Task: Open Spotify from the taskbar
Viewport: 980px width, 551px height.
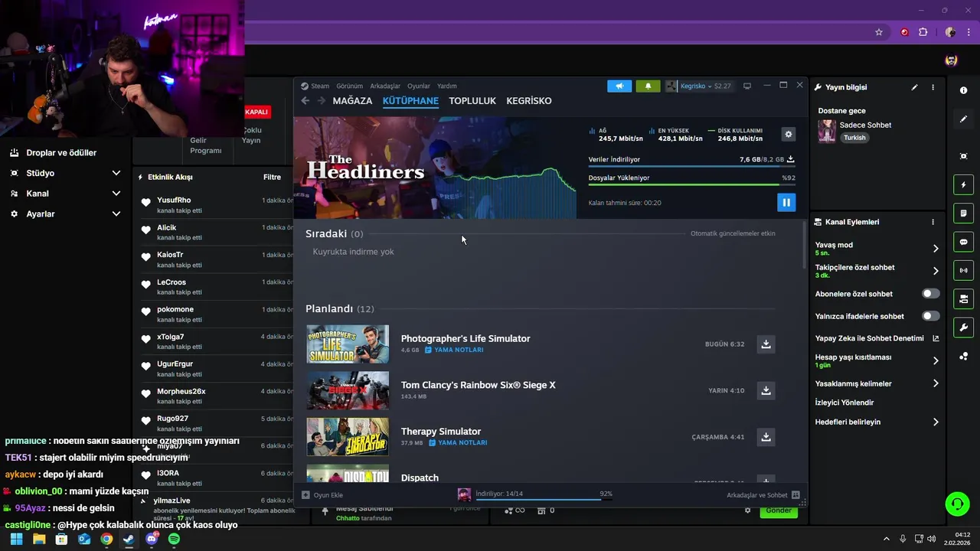Action: (174, 539)
